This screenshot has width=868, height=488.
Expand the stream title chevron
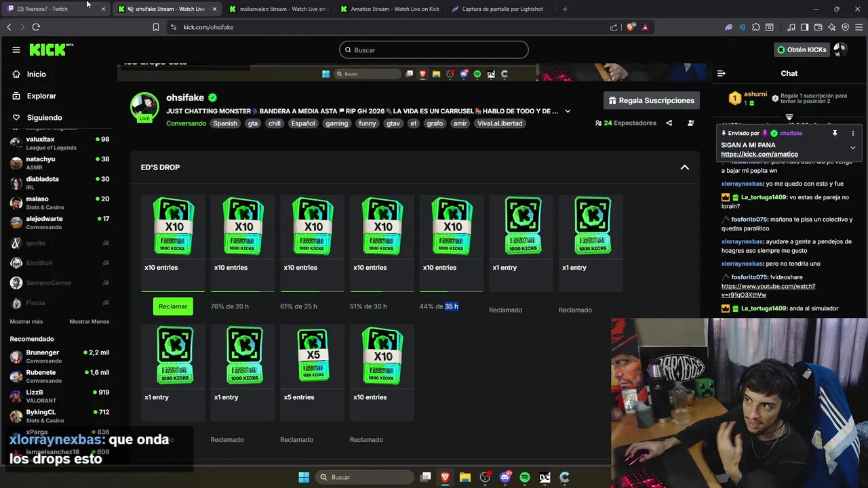[568, 111]
